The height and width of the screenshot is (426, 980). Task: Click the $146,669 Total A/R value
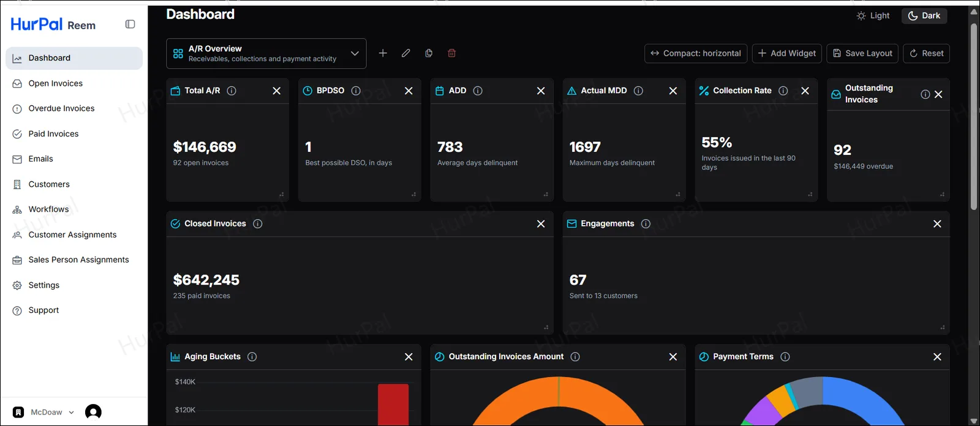click(x=205, y=147)
